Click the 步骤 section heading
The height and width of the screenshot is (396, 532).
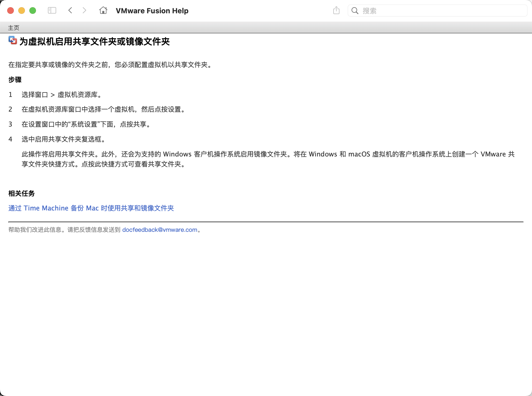pos(15,80)
